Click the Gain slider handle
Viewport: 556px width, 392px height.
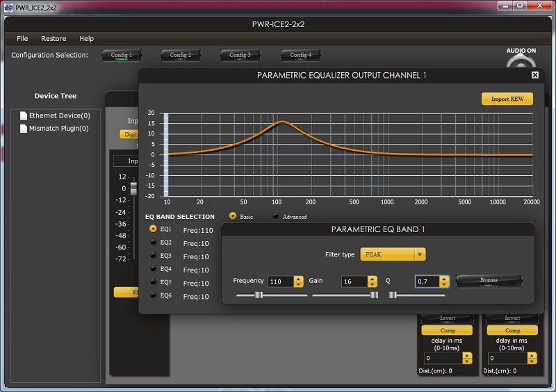click(374, 295)
